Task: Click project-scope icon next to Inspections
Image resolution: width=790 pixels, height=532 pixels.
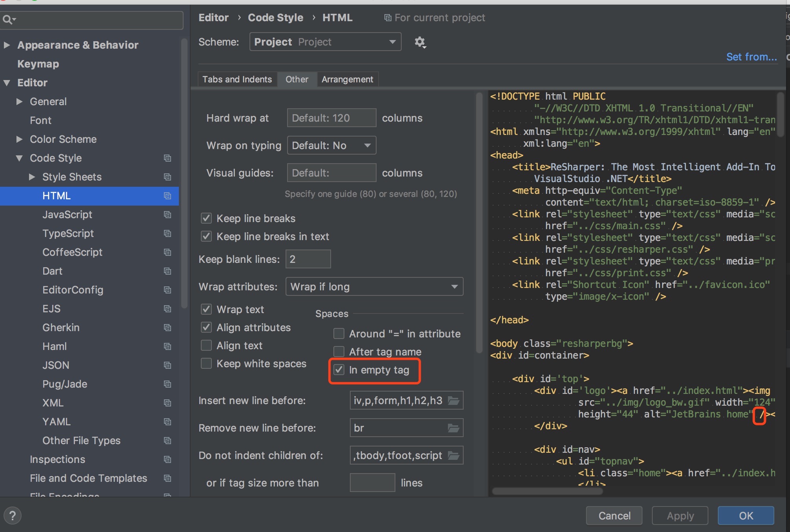Action: click(167, 459)
